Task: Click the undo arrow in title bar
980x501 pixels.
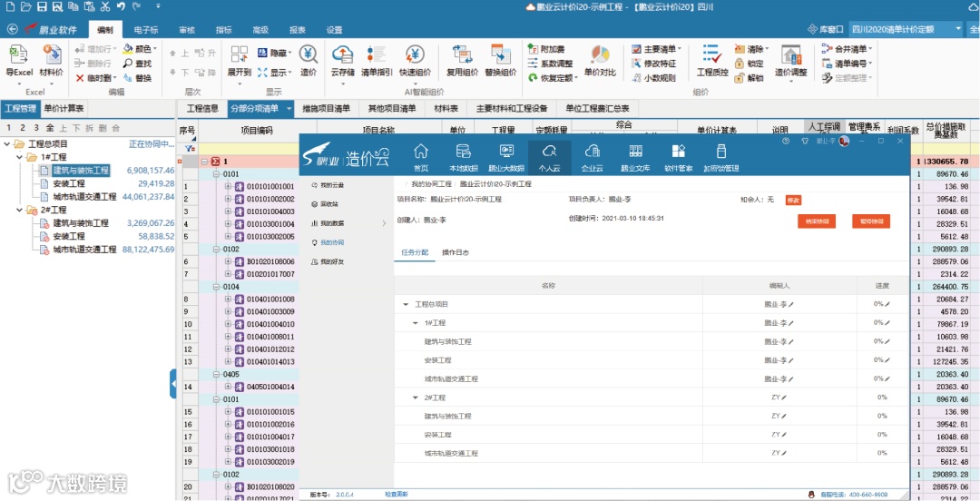Action: (121, 7)
